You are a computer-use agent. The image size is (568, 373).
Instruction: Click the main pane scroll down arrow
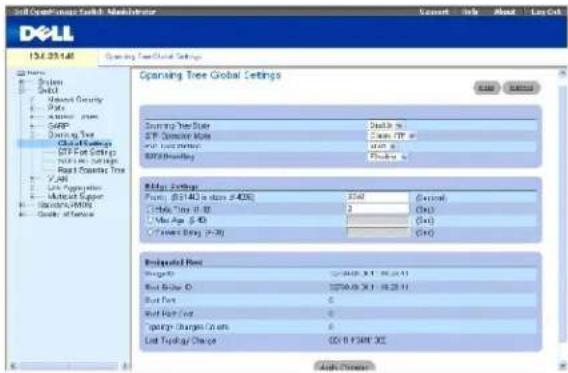(562, 365)
